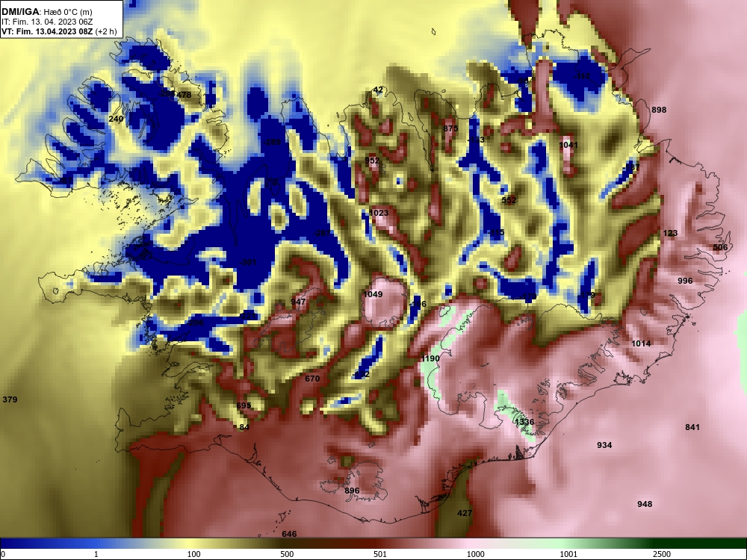747x560 pixels.
Task: Click the legend label '1000'
Action: pos(475,554)
